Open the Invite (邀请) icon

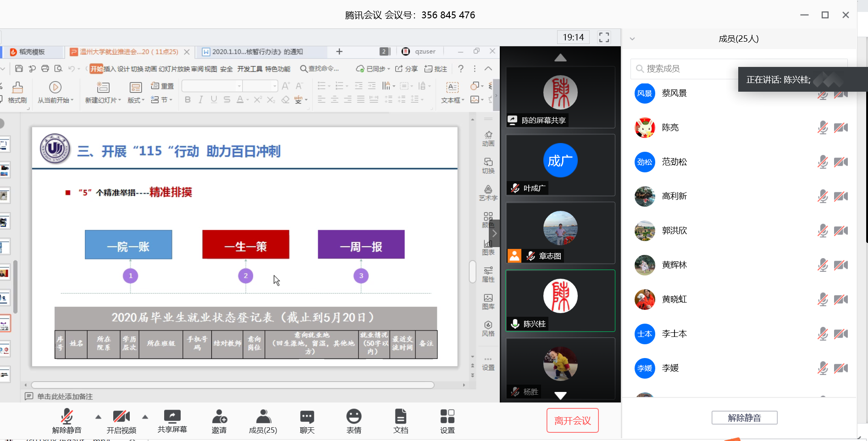pos(219,416)
